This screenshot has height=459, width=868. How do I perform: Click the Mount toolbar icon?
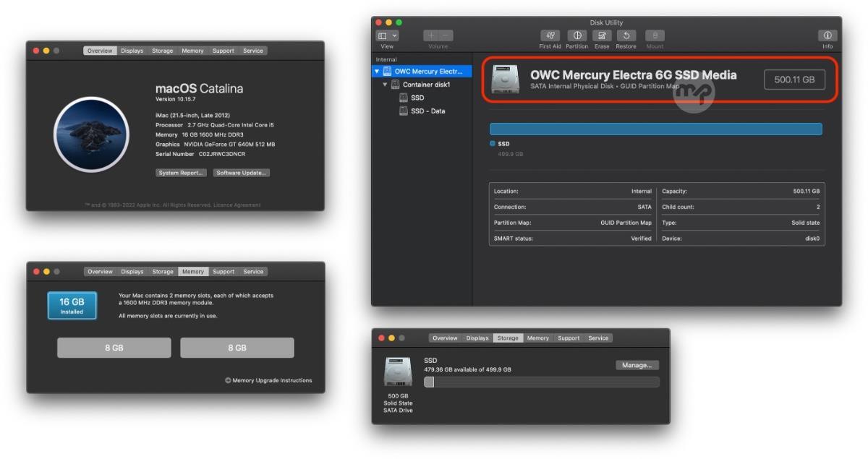(x=655, y=35)
